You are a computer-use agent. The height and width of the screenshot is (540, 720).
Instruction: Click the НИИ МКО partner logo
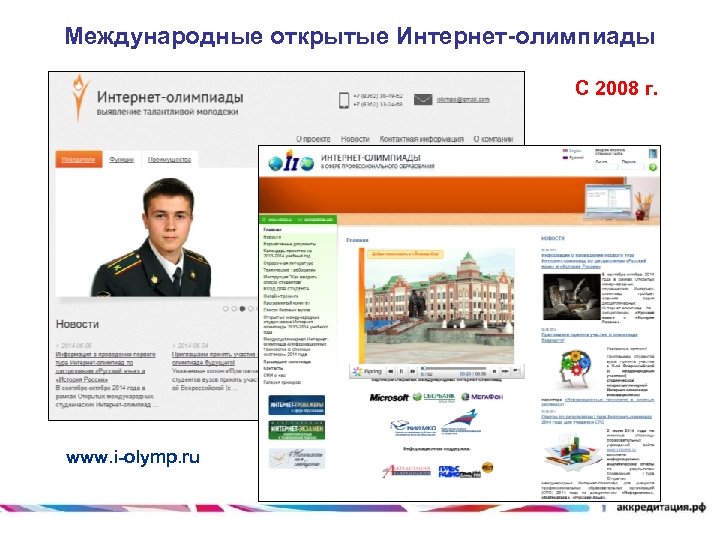(413, 427)
